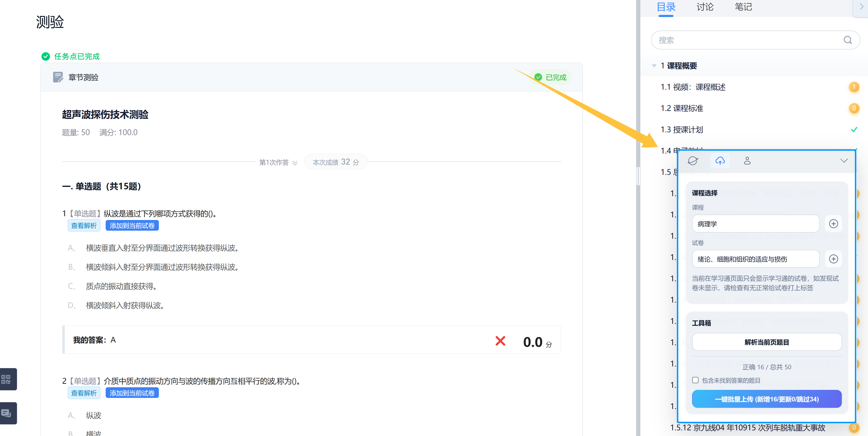The height and width of the screenshot is (436, 868).
Task: Expand the 第1次作答 attempt dropdown
Action: coord(278,163)
